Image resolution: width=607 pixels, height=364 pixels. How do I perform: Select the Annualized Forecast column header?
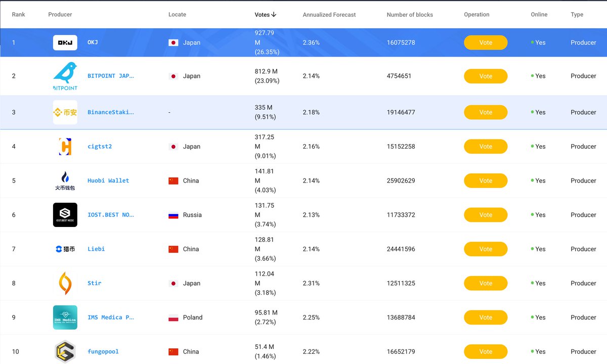tap(329, 15)
